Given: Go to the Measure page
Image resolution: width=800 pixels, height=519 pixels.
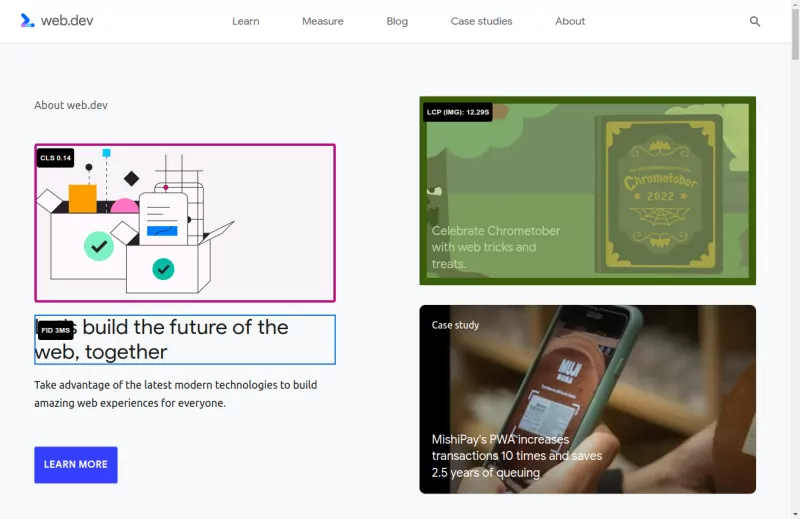Looking at the screenshot, I should (322, 21).
